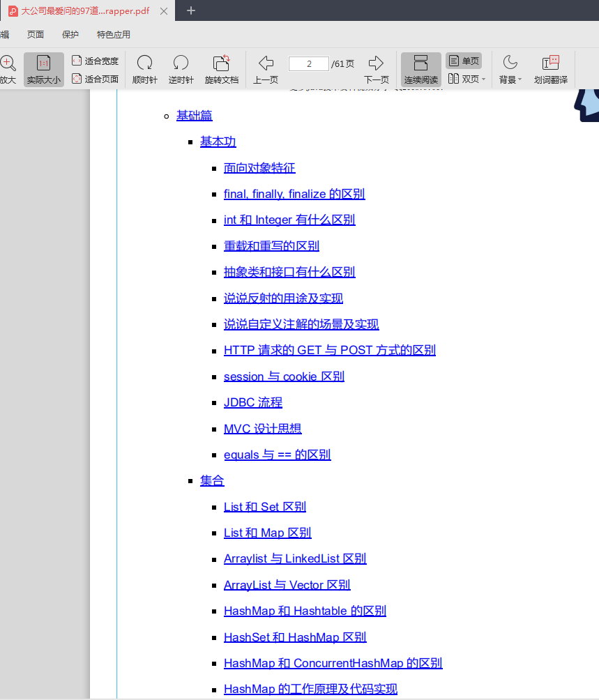This screenshot has height=700, width=599.
Task: Open the 页面 menu
Action: click(x=36, y=34)
